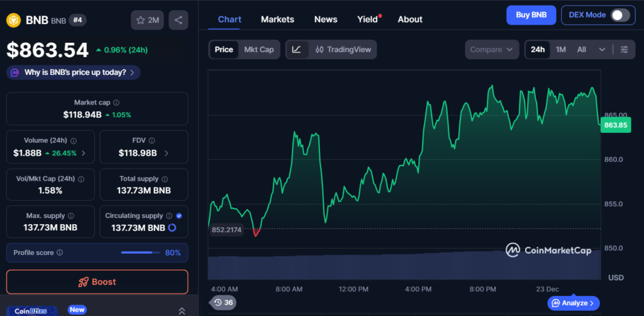This screenshot has width=644, height=316.
Task: Click the #4 rank badge
Action: pyautogui.click(x=77, y=20)
